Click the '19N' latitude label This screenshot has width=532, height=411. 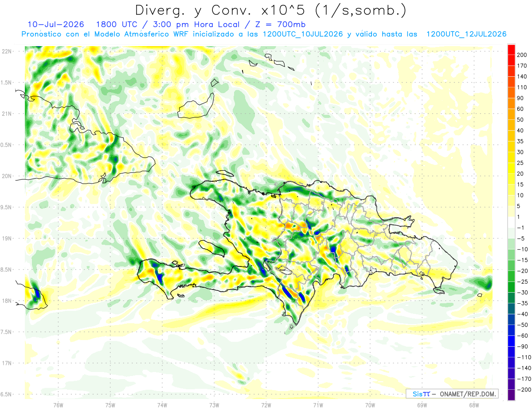click(6, 239)
